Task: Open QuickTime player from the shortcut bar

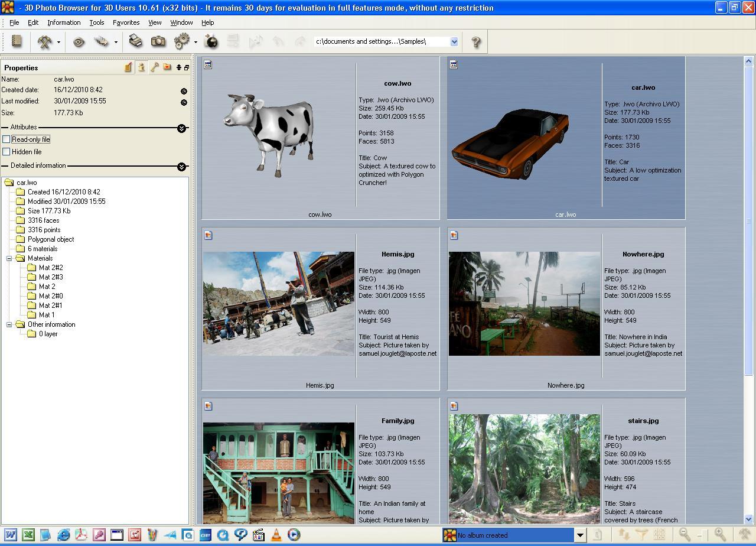Action: [x=223, y=535]
